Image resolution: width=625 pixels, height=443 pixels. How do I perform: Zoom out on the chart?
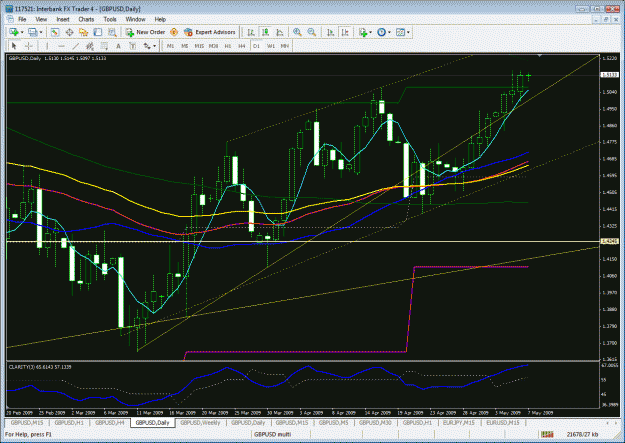pyautogui.click(x=312, y=32)
